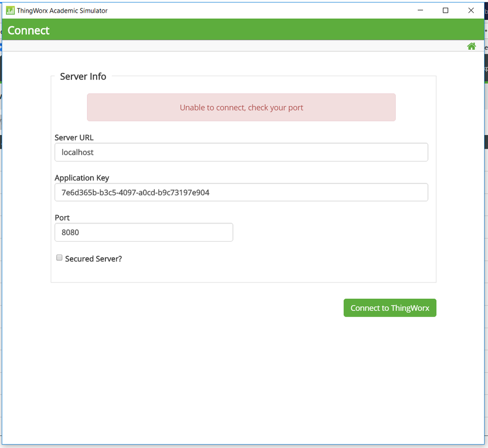Go to the home screen via house icon

[x=471, y=46]
